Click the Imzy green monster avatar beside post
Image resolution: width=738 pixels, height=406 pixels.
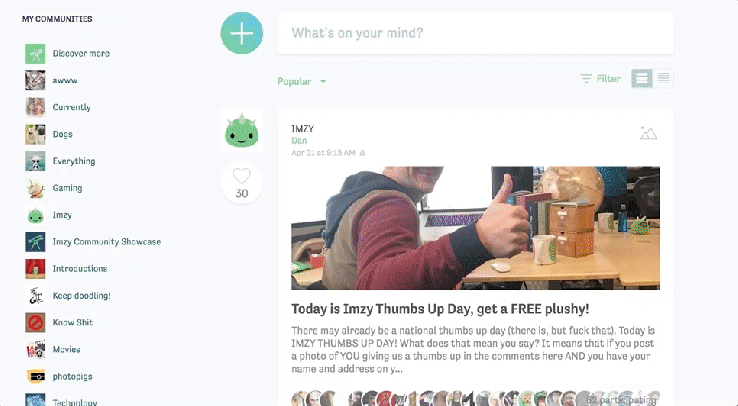tap(241, 130)
